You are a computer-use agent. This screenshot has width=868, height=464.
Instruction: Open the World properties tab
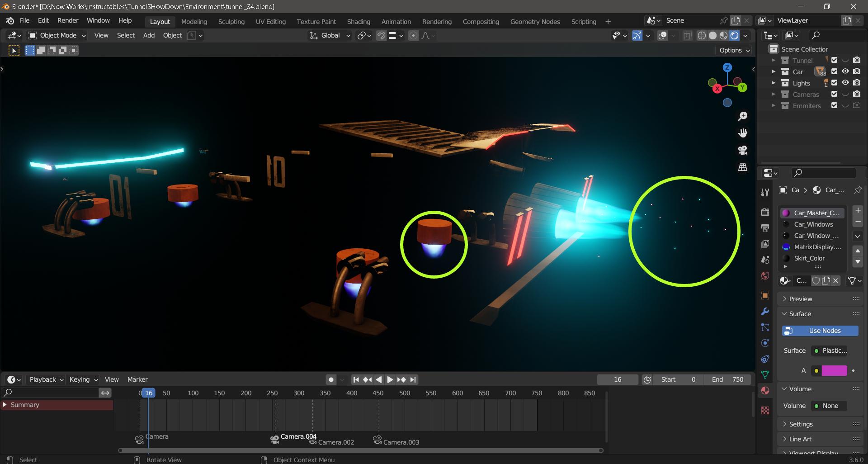pyautogui.click(x=765, y=275)
